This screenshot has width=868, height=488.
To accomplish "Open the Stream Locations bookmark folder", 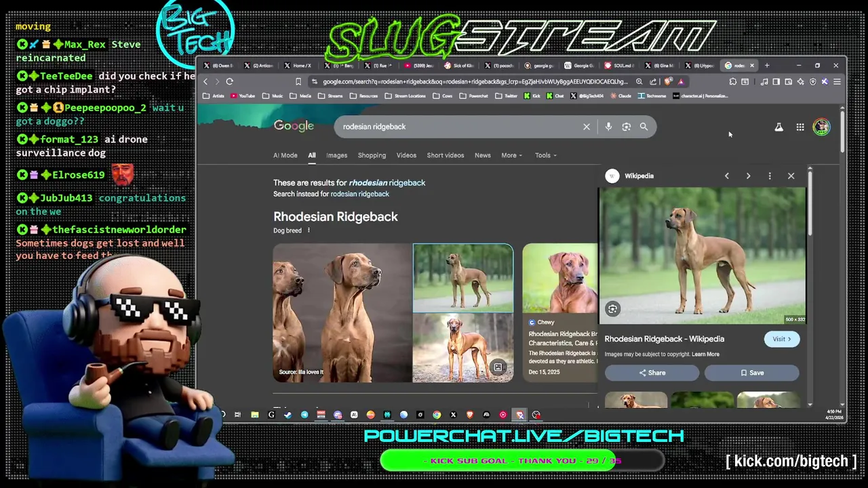I will click(x=406, y=96).
